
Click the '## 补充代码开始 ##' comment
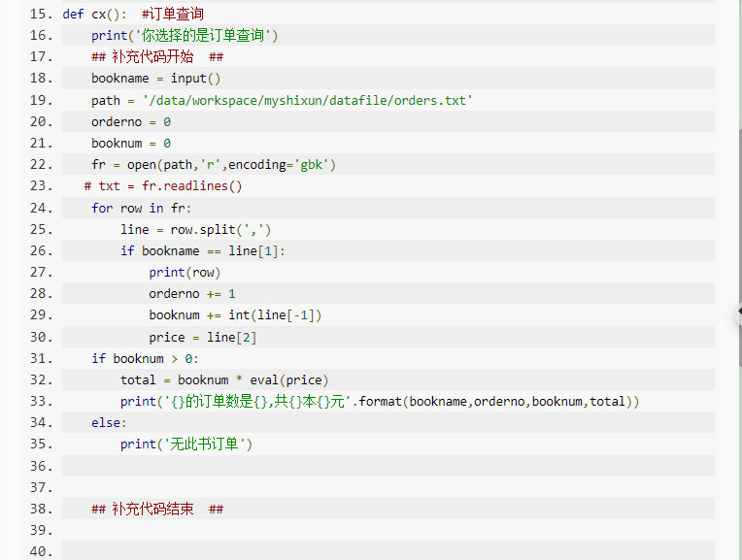157,57
